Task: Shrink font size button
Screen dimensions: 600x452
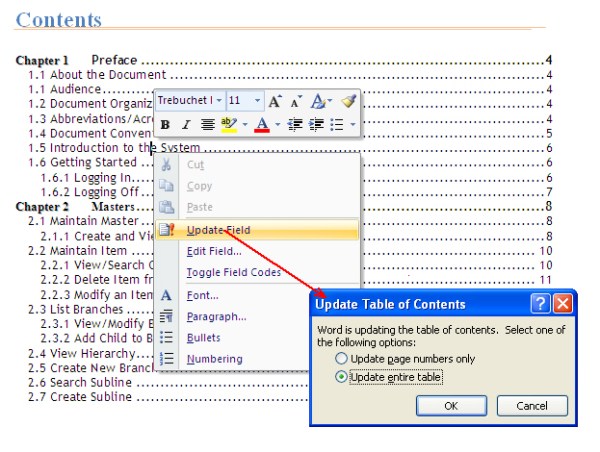Action: click(x=295, y=101)
